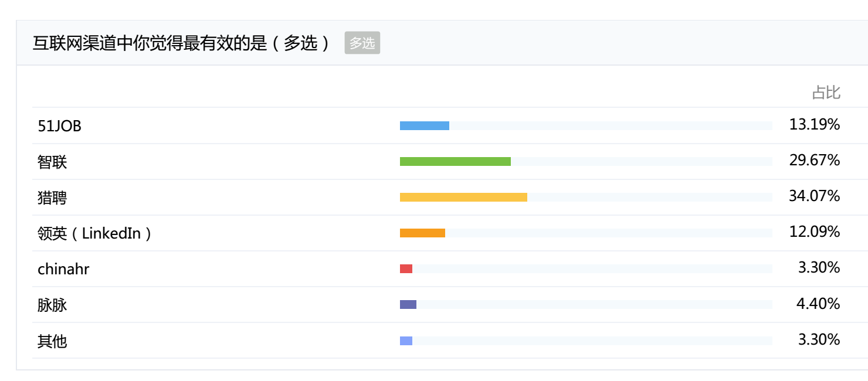868x381 pixels.
Task: Click the green 智联 bar
Action: click(455, 161)
